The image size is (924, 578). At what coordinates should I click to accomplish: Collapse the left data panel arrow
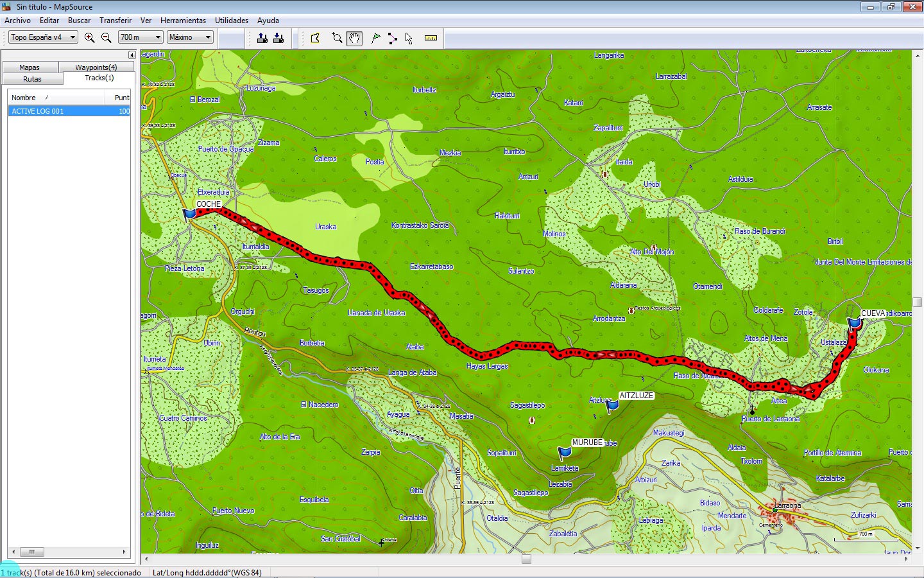click(132, 55)
